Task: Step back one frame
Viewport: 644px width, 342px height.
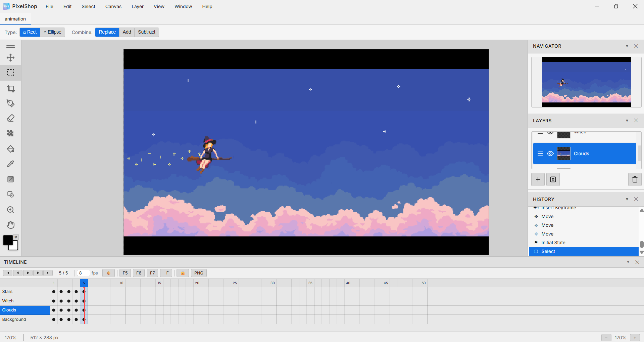Action: (x=18, y=273)
